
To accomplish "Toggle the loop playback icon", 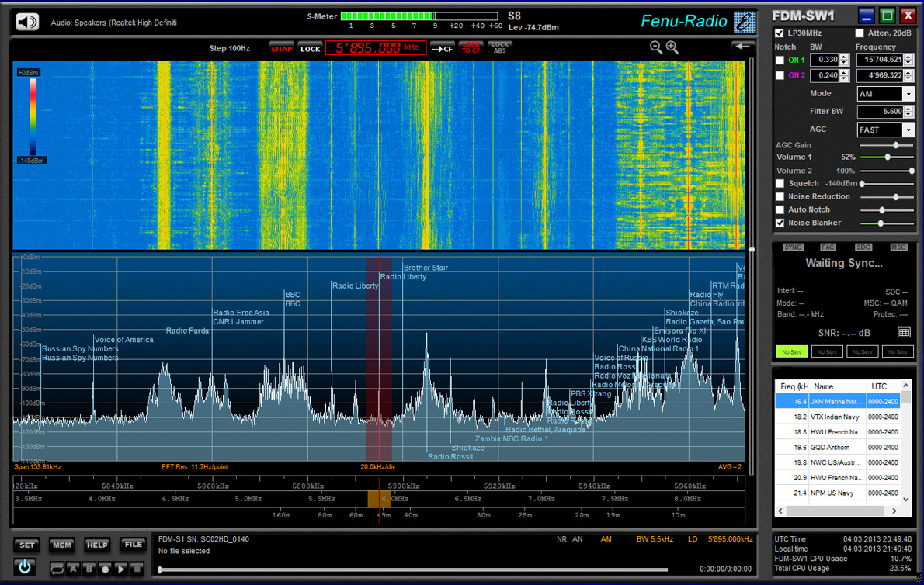I will point(57,569).
